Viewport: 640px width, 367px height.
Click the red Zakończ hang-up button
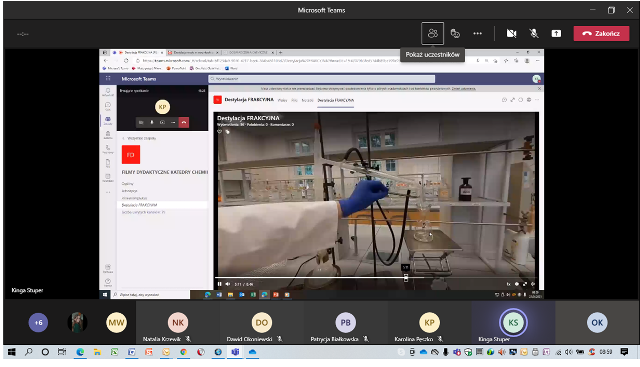tap(601, 33)
